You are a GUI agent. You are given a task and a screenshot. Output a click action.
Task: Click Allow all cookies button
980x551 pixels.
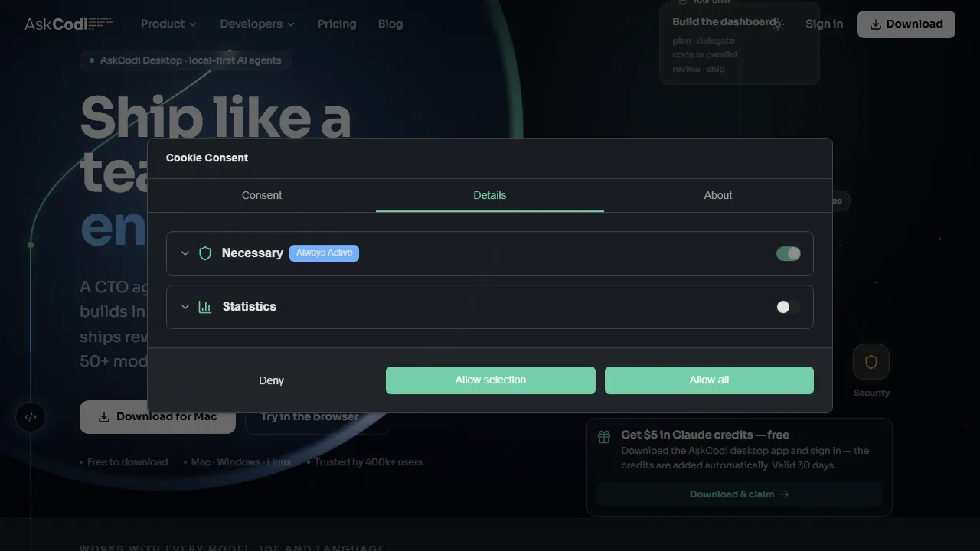pos(709,380)
